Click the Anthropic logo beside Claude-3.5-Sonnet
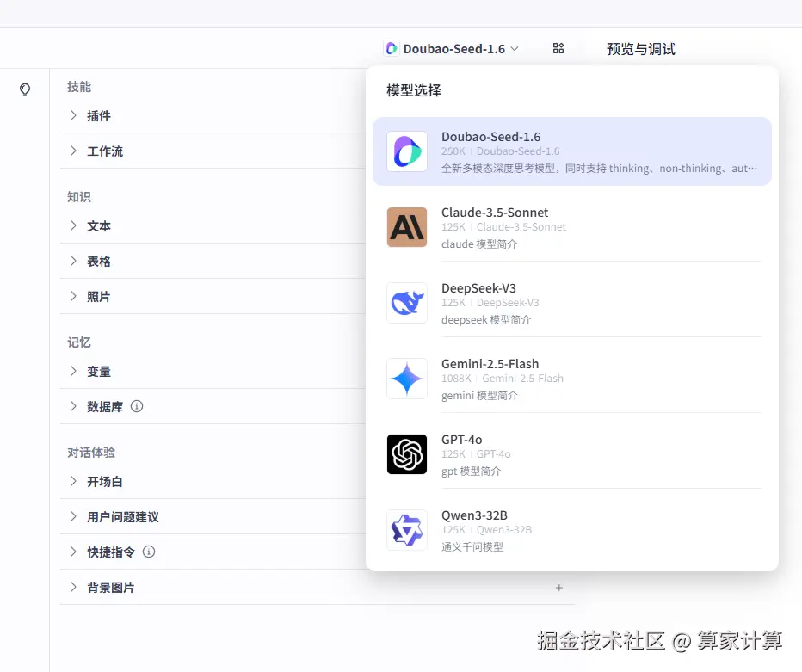The image size is (802, 672). click(x=406, y=227)
